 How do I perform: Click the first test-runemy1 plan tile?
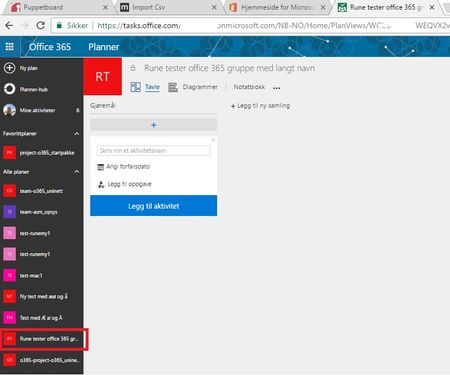[x=10, y=233]
